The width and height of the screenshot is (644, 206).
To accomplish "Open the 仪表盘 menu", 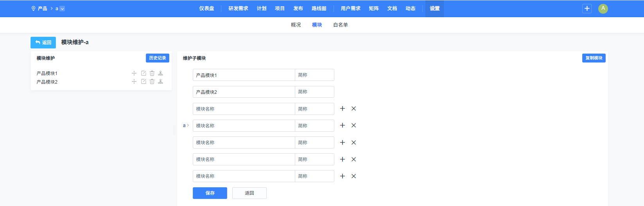I will 206,9.
